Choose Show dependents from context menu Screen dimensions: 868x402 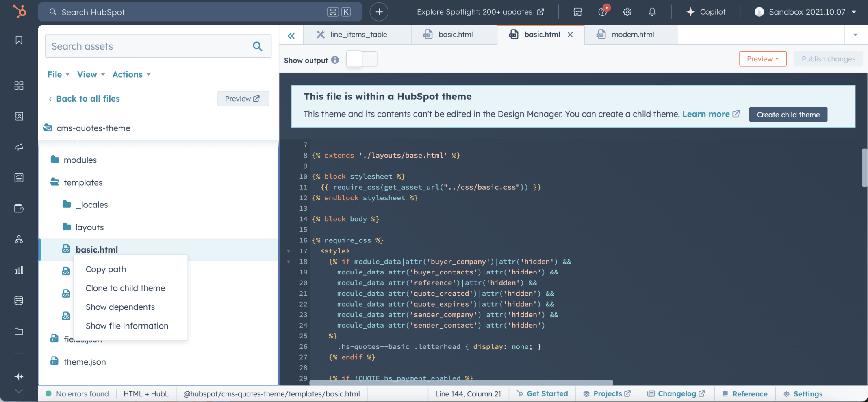pos(120,307)
